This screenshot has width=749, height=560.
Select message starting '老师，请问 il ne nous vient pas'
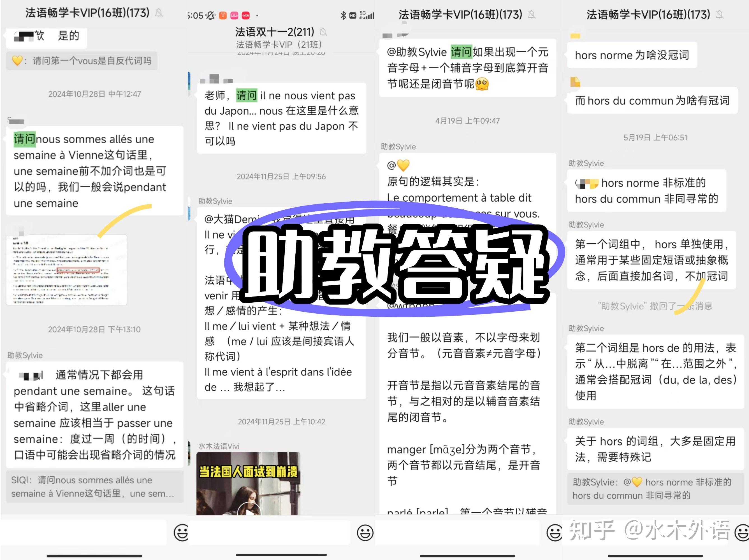[x=281, y=118]
